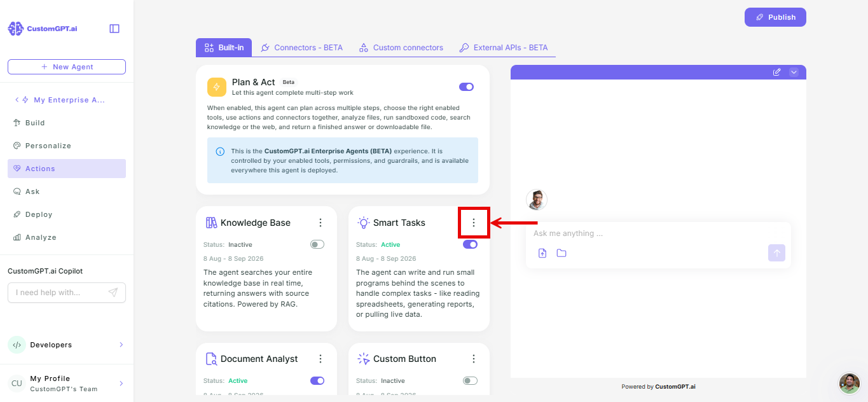Click the Knowledge Base card title
The width and height of the screenshot is (868, 402).
point(256,223)
